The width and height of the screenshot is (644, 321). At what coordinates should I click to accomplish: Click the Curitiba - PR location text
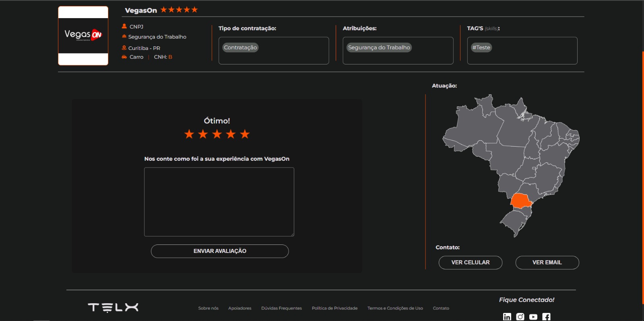[144, 48]
